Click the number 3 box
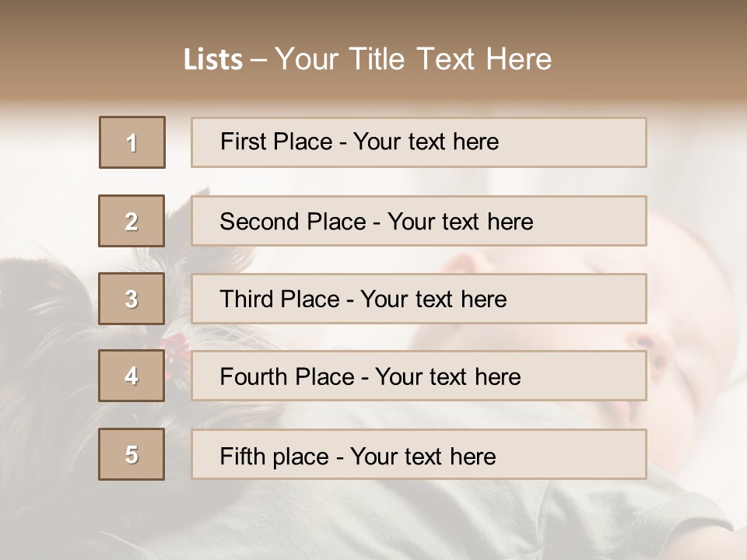Screen dimensions: 747x560 132,299
